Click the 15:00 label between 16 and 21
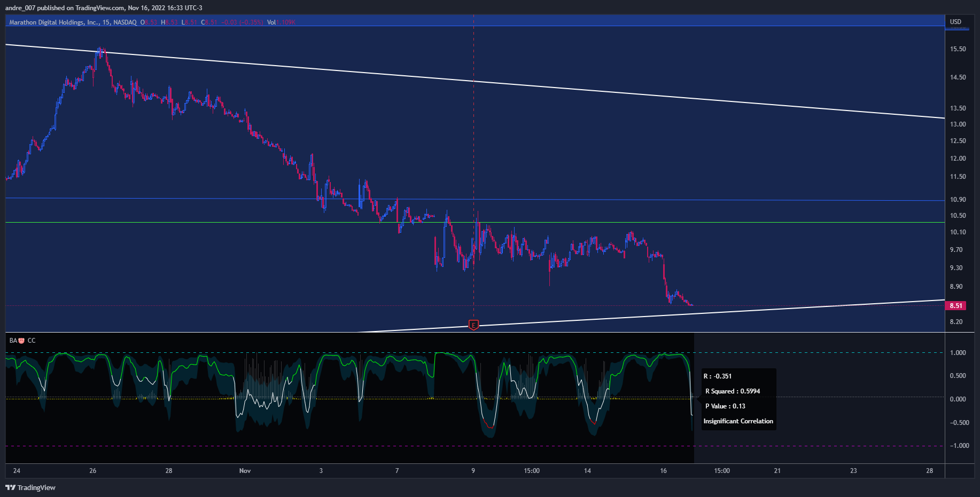 click(722, 471)
